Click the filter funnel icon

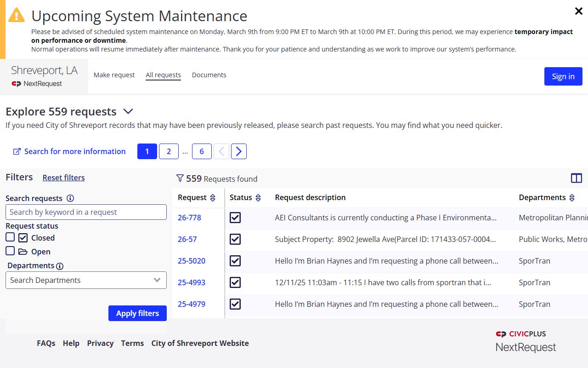(x=180, y=178)
